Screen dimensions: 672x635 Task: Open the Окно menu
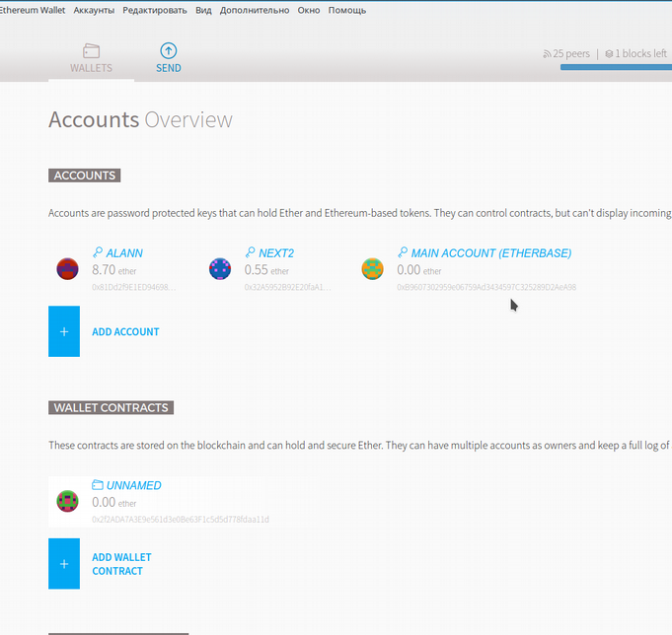tap(309, 10)
